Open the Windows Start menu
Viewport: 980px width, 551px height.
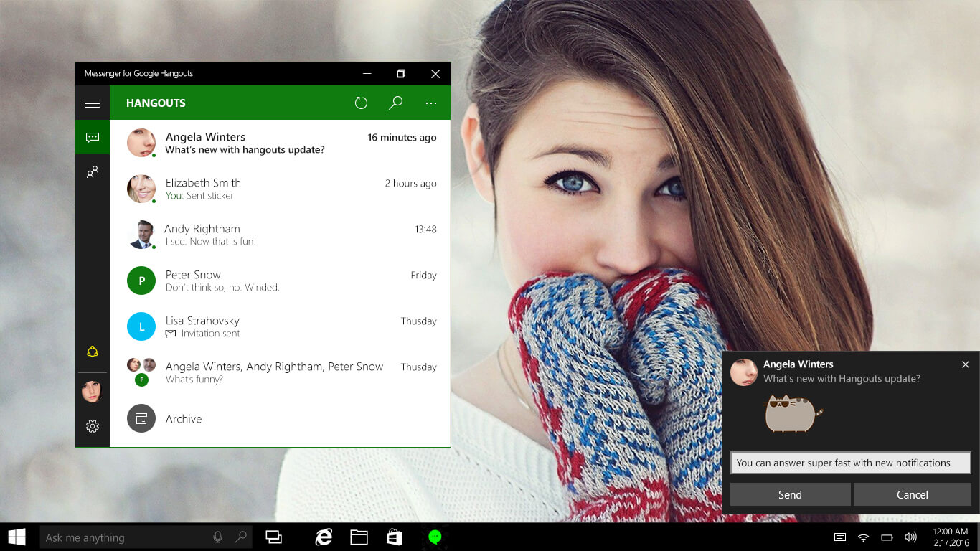pyautogui.click(x=17, y=537)
